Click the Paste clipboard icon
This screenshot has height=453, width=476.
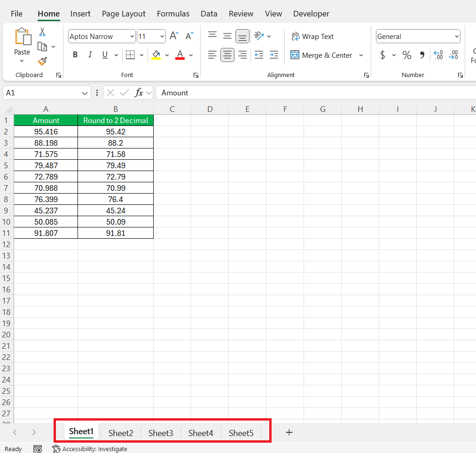point(23,37)
